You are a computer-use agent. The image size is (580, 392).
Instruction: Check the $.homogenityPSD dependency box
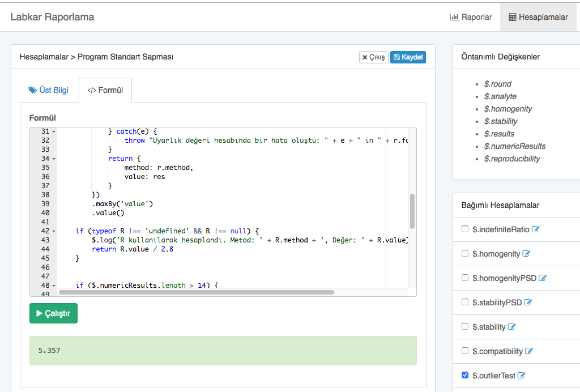(x=465, y=278)
